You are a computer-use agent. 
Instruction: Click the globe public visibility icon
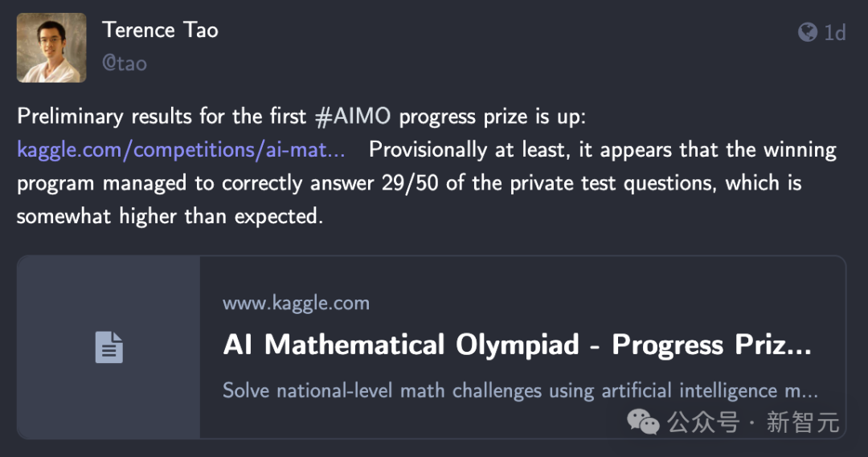tap(808, 32)
